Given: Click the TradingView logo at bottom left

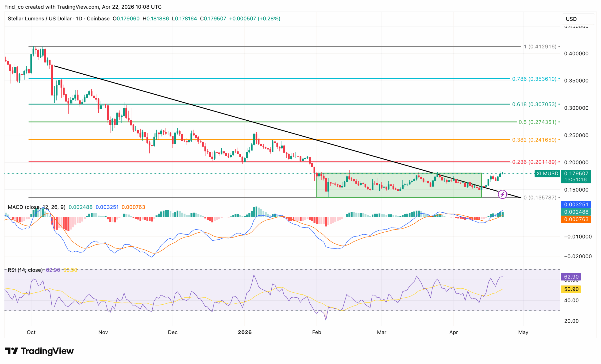Looking at the screenshot, I should pos(39,351).
